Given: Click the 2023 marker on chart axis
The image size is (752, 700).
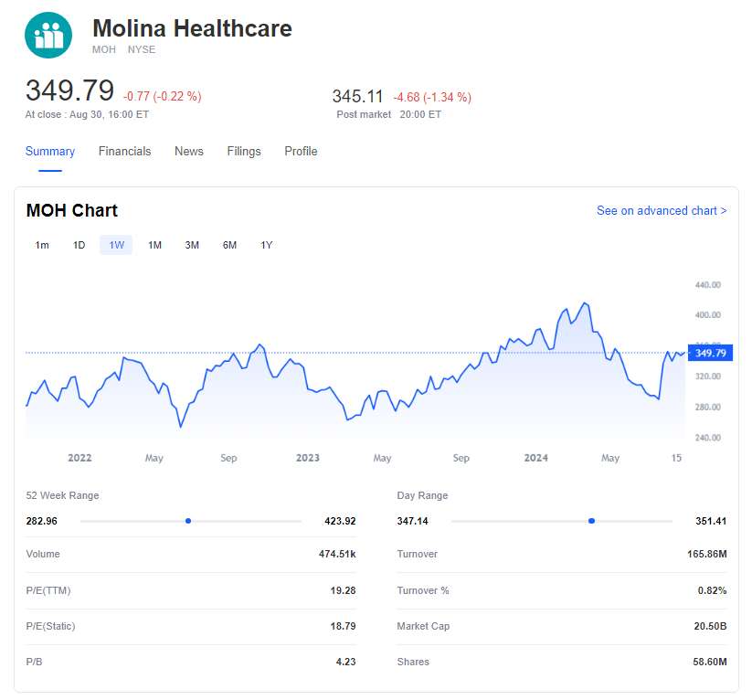Looking at the screenshot, I should [308, 458].
